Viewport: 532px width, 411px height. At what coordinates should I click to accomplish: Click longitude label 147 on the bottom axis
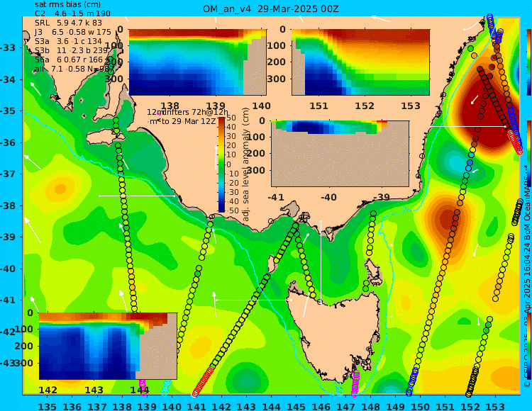point(345,406)
